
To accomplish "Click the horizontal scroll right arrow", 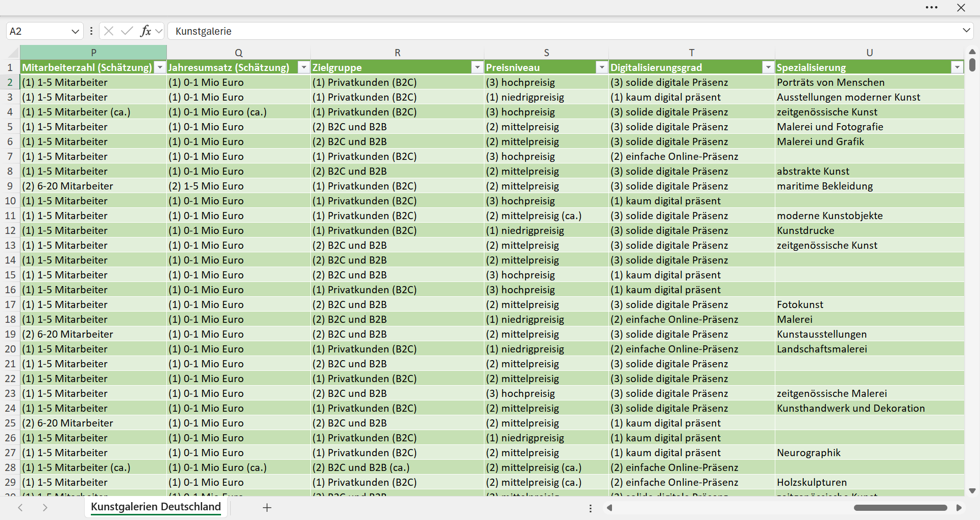I will 959,508.
